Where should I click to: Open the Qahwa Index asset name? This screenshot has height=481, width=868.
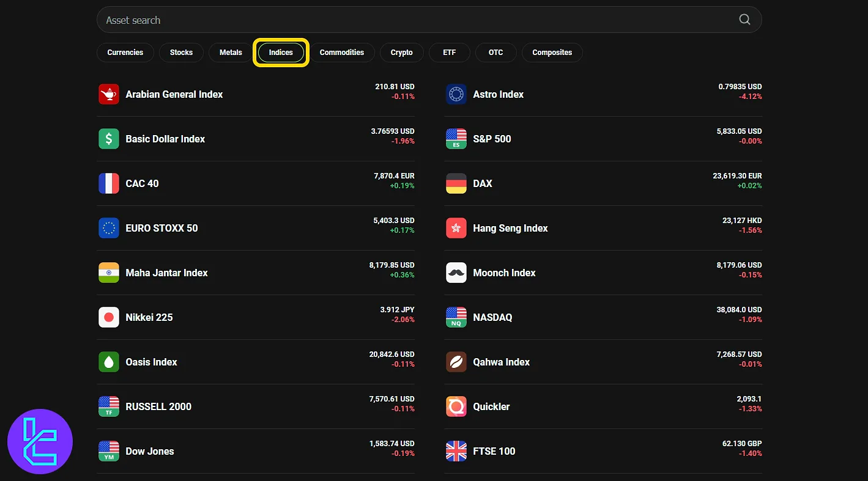[x=502, y=362]
